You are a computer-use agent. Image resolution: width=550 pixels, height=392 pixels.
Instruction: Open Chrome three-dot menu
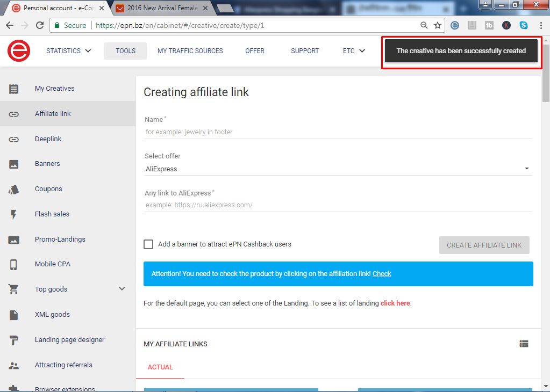tap(541, 25)
